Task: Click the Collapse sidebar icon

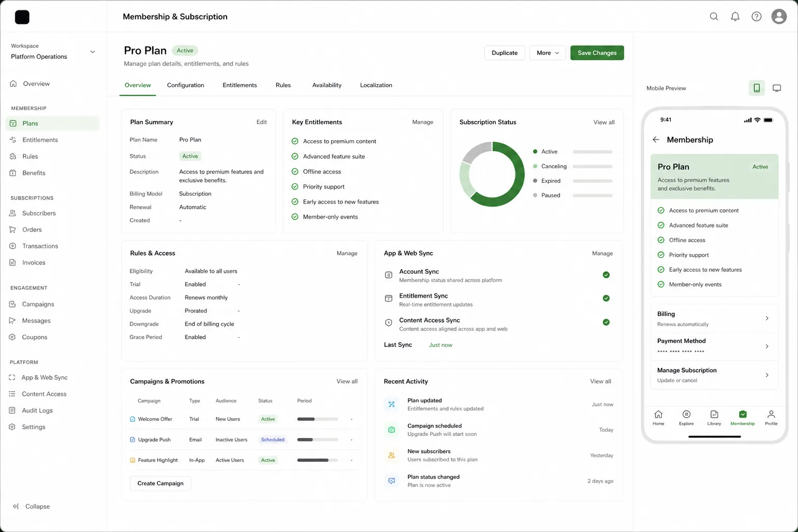Action: (16, 507)
